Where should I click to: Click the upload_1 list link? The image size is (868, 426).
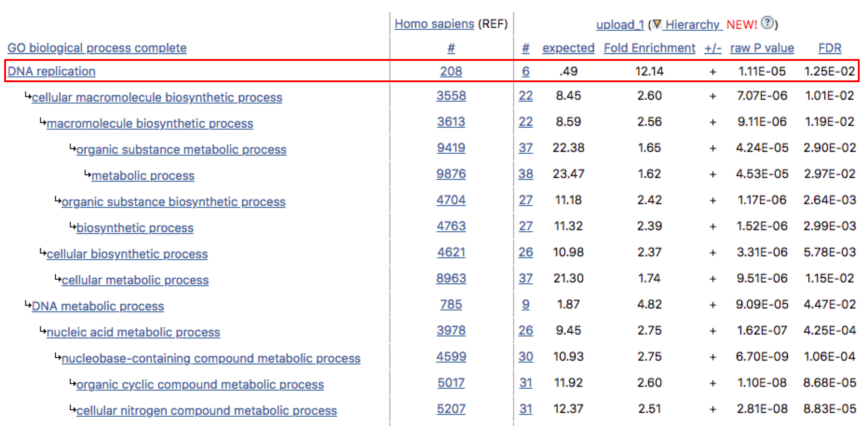point(620,24)
